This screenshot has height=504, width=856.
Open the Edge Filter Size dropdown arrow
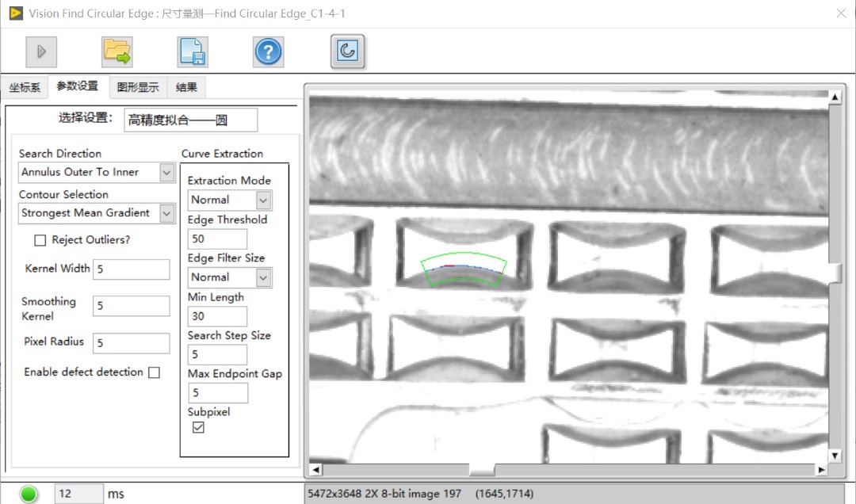tap(263, 278)
